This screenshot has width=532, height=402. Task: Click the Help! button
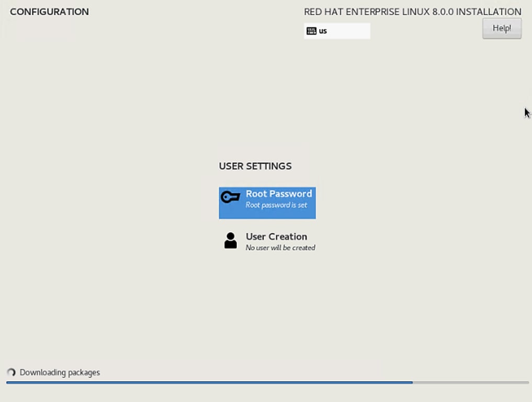(502, 28)
